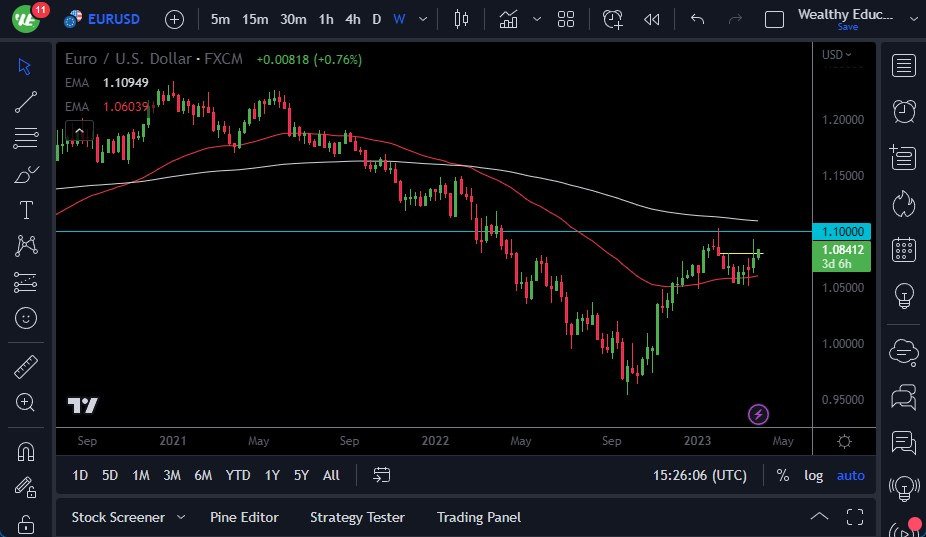Open the candlestick chart style picker
Screen dimensions: 926x537
click(x=461, y=19)
